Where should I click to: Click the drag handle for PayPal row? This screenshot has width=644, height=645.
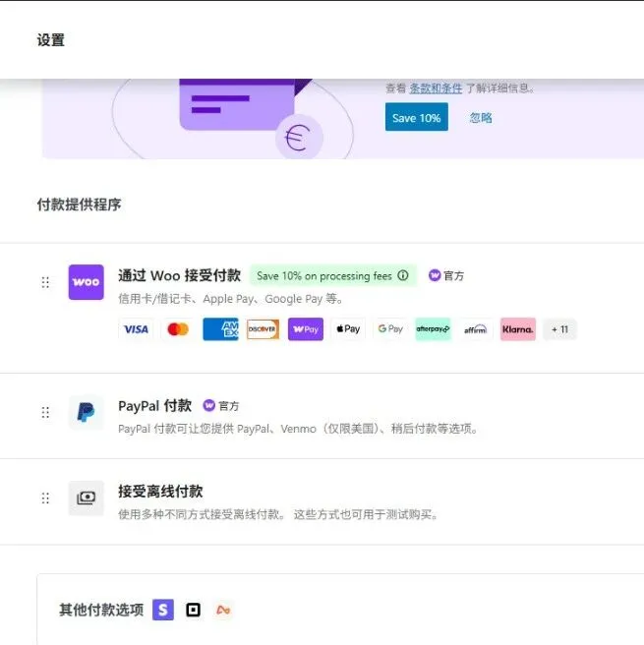45,412
